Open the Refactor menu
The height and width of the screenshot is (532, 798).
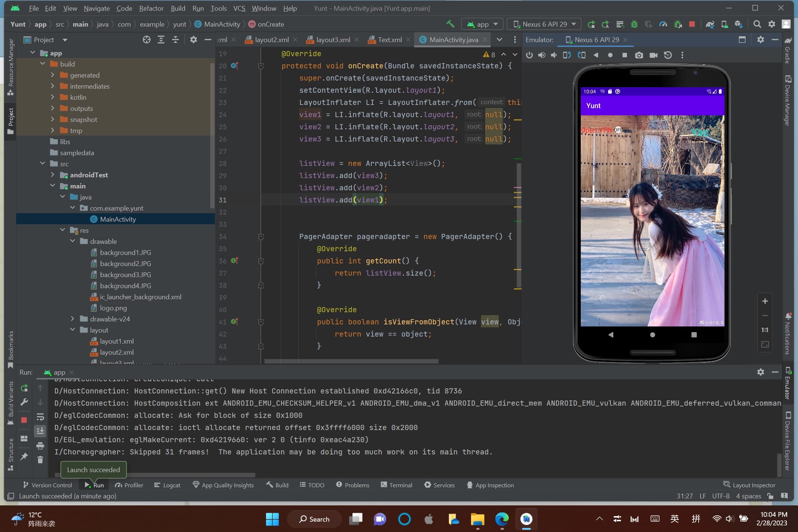coord(151,8)
